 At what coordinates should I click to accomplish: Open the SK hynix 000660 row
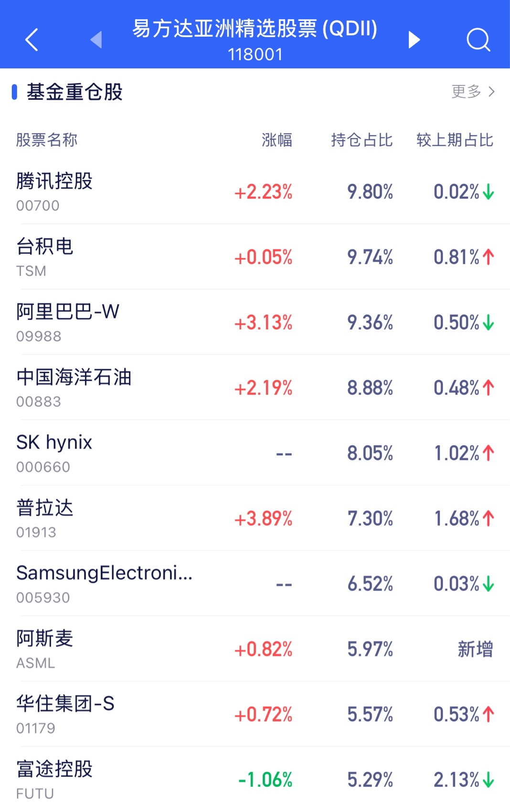coord(255,453)
